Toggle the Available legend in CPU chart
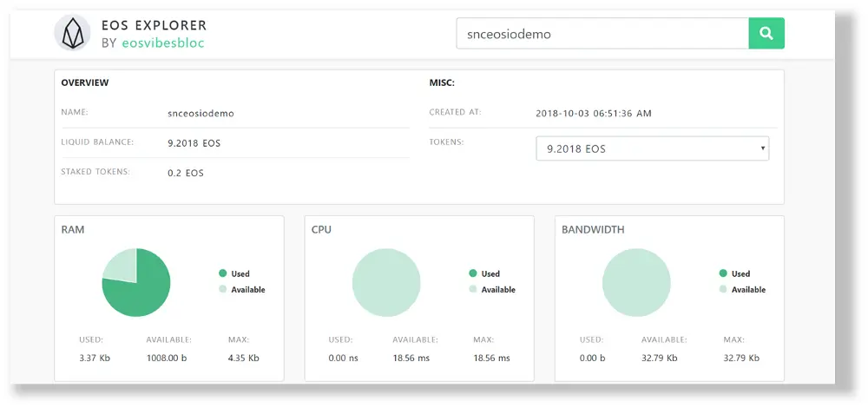The width and height of the screenshot is (868, 408). click(x=492, y=290)
